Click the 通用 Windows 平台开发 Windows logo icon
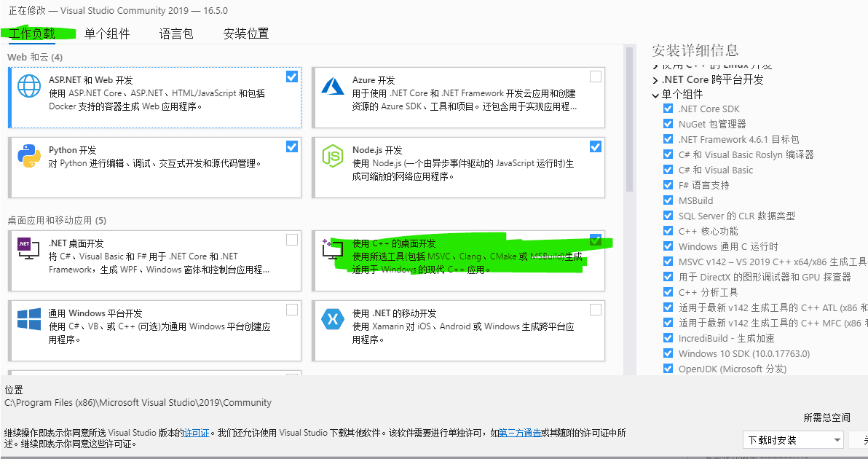 pos(29,319)
